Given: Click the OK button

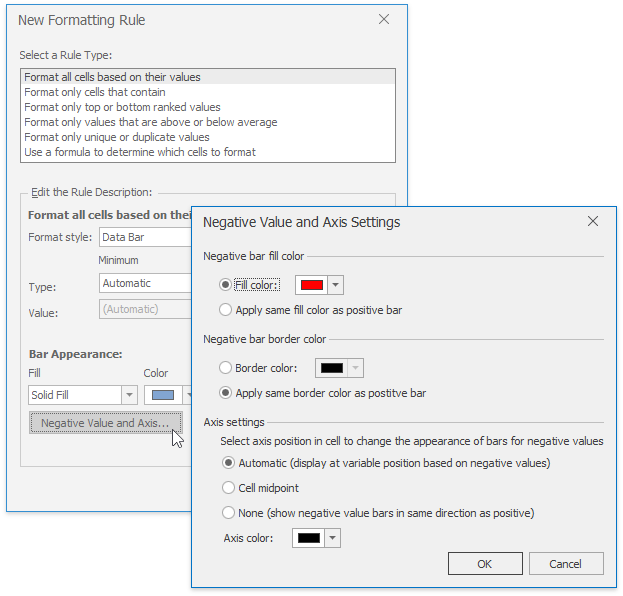Looking at the screenshot, I should [x=485, y=564].
